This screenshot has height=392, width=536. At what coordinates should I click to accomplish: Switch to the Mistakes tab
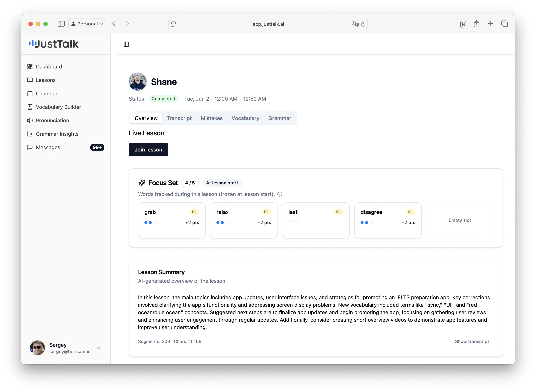(211, 118)
